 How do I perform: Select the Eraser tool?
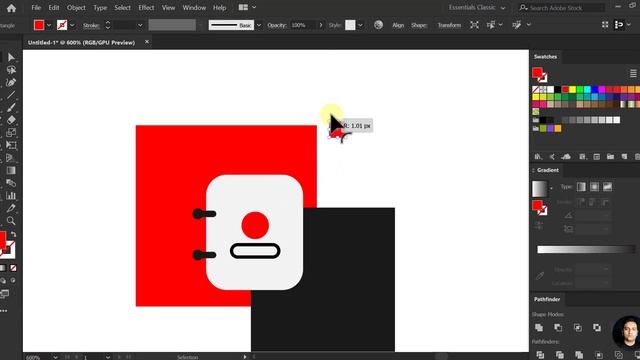tap(11, 120)
